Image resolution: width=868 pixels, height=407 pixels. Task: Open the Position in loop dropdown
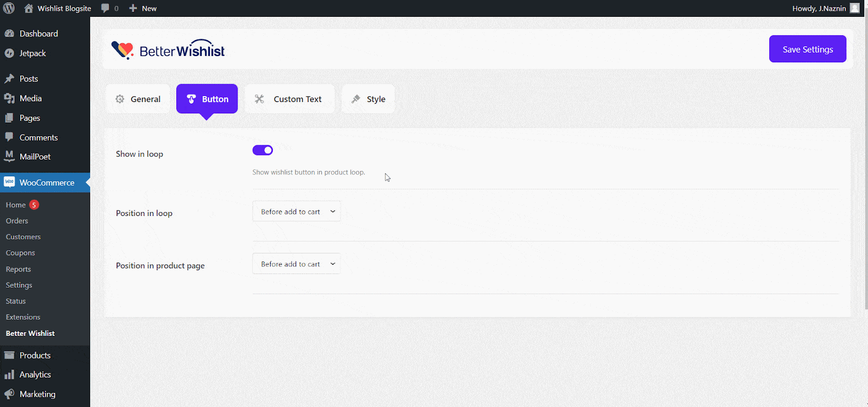click(x=297, y=212)
